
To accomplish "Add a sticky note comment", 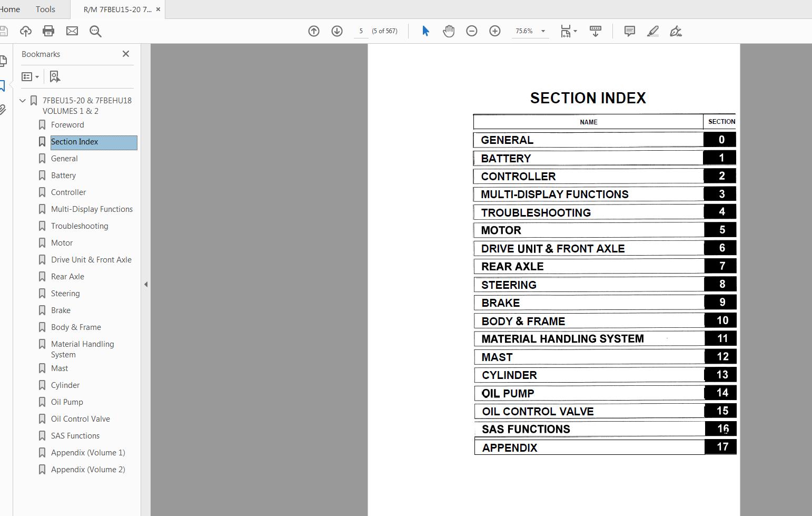I will tap(629, 31).
